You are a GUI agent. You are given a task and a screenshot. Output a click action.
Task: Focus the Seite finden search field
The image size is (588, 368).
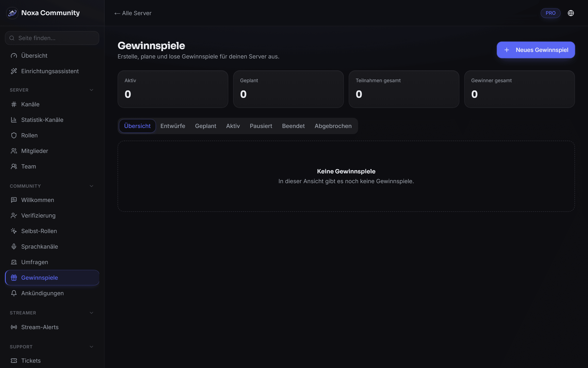pyautogui.click(x=52, y=38)
